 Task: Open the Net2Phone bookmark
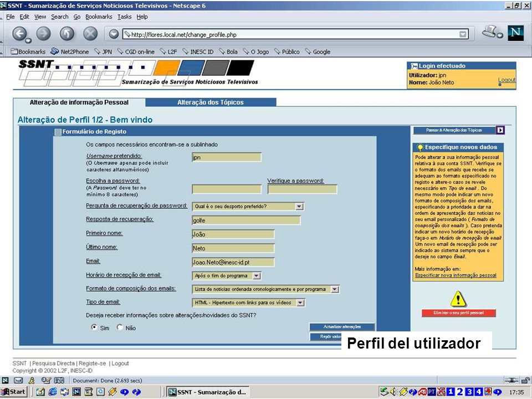click(x=70, y=52)
